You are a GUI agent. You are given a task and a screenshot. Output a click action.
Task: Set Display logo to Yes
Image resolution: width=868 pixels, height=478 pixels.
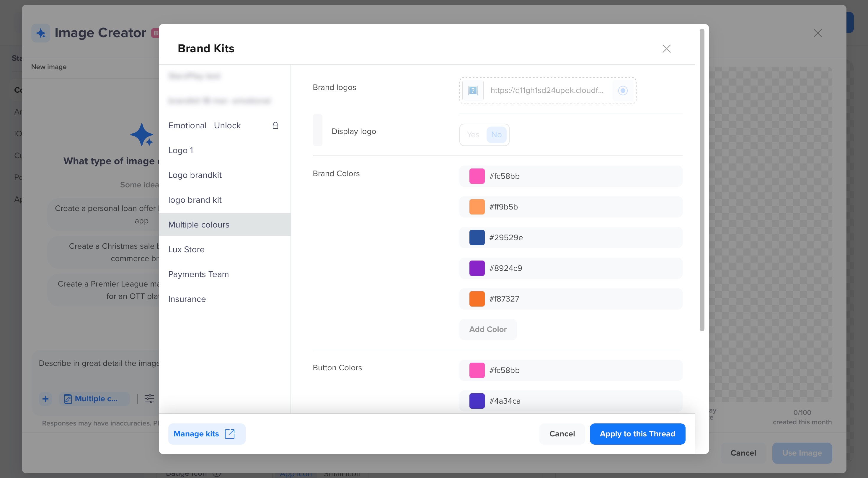click(473, 135)
